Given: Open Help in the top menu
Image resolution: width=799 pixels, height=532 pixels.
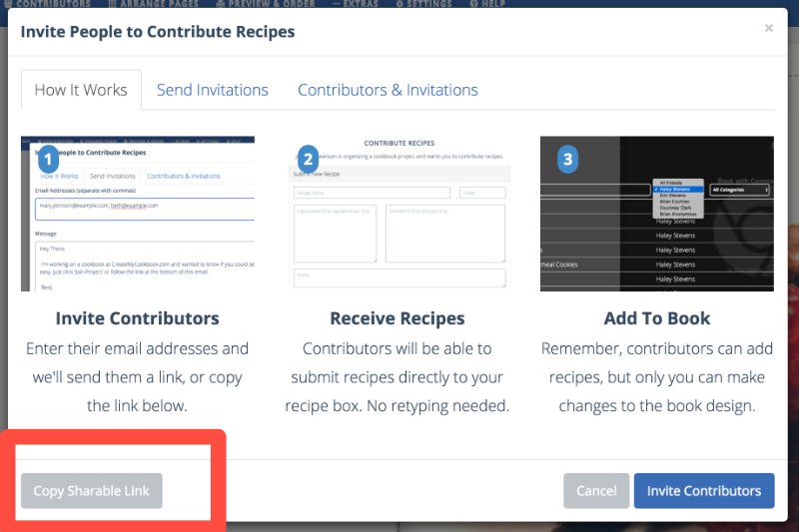Looking at the screenshot, I should [x=487, y=4].
